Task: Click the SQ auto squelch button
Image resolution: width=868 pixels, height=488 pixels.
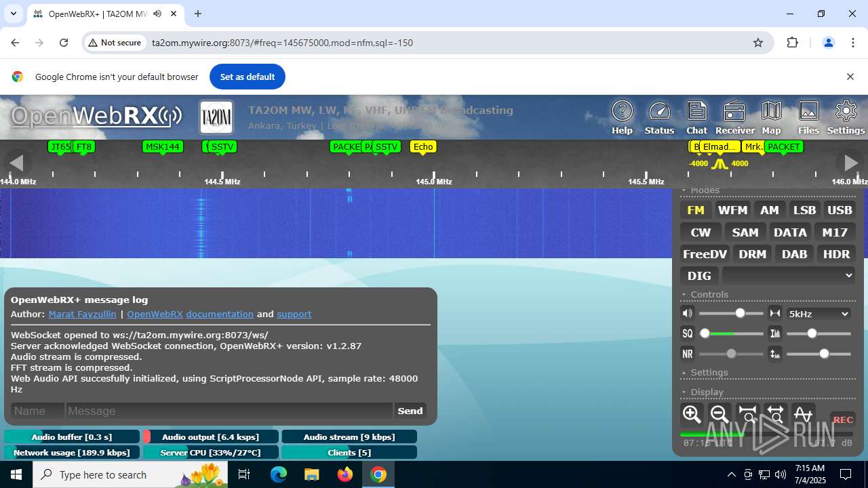Action: point(688,333)
